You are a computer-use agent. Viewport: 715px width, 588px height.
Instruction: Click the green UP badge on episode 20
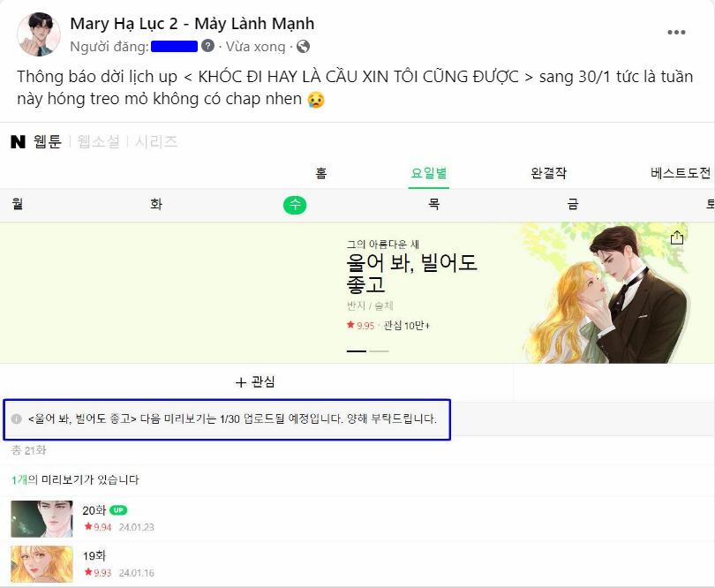[x=118, y=510]
